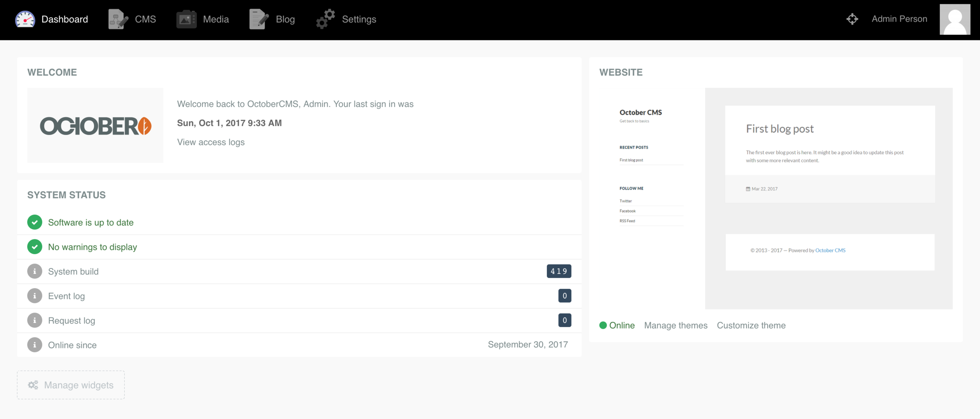Viewport: 980px width, 419px height.
Task: Click the WELCOME widget heading
Action: (52, 72)
